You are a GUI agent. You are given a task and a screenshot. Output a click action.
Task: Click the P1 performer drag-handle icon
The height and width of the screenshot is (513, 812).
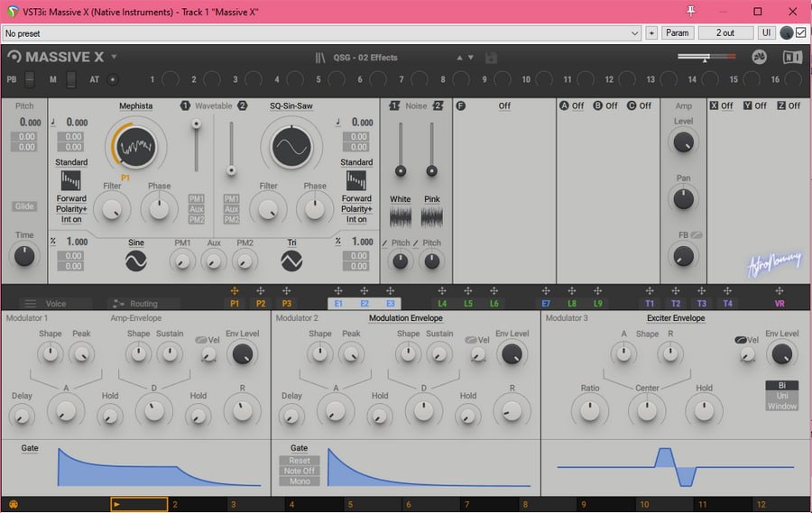pyautogui.click(x=235, y=290)
